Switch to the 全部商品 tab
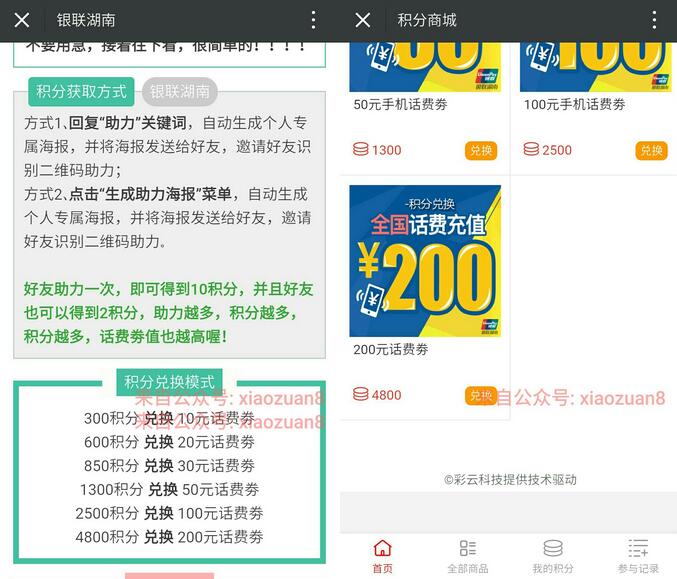The width and height of the screenshot is (677, 579). point(468,557)
